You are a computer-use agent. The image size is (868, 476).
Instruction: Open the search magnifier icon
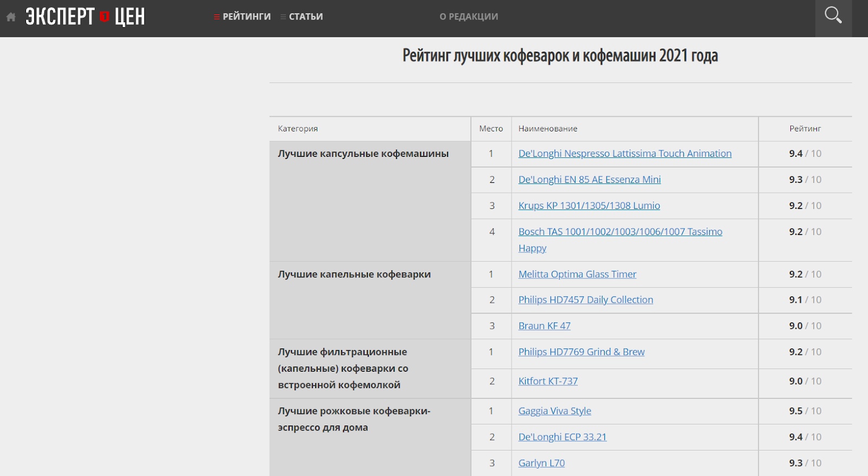[x=833, y=16]
